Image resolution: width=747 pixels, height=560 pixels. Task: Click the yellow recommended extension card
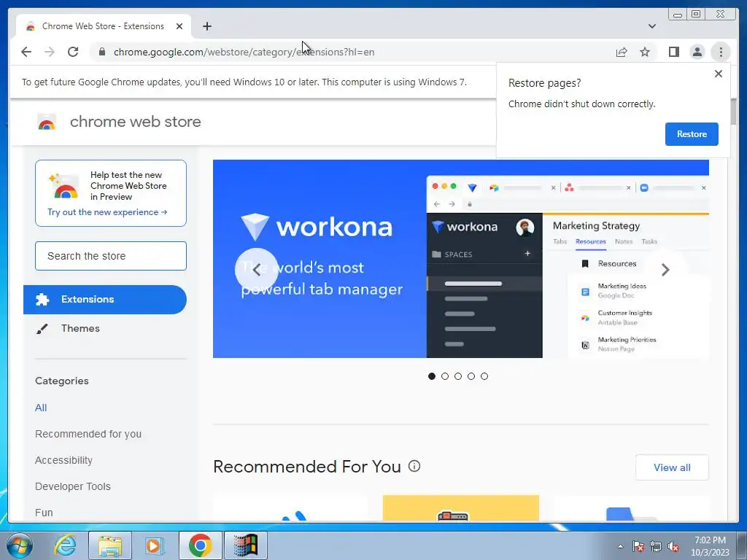461,508
